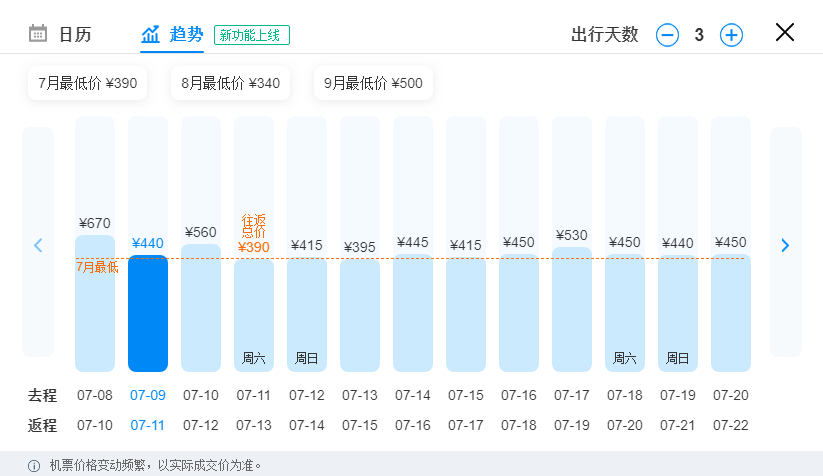Viewport: 823px width, 476px height.
Task: Switch to the 趋势 tab
Action: point(172,35)
